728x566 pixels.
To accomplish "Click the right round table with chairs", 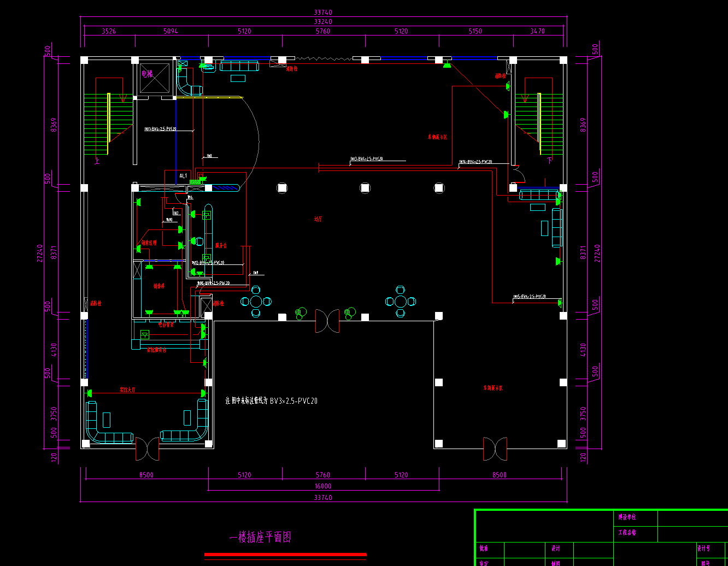I will coord(401,301).
